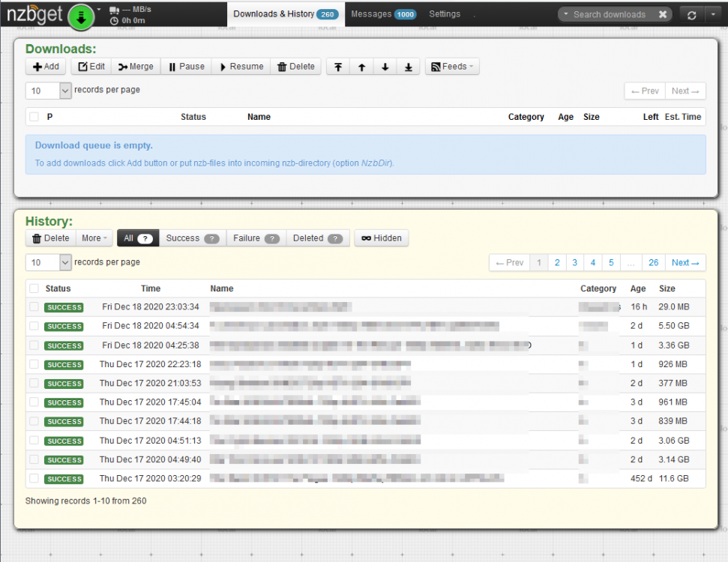Image resolution: width=728 pixels, height=562 pixels.
Task: Click Delete in the History toolbar
Action: 50,238
